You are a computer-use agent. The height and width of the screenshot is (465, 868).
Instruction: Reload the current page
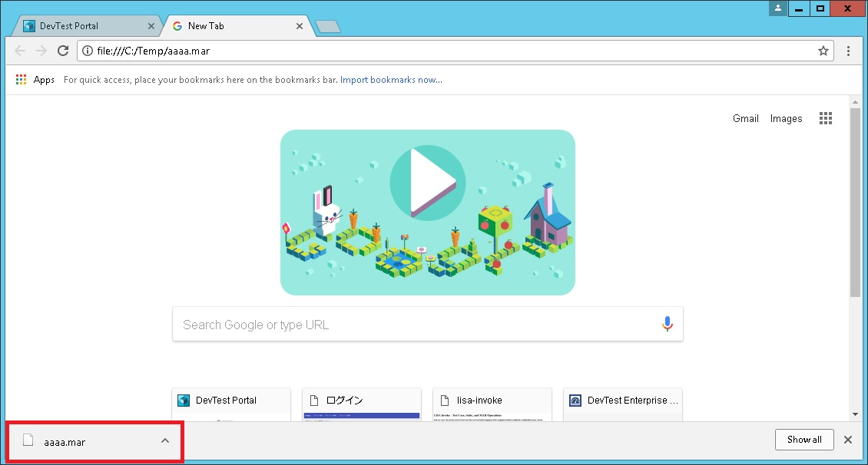pyautogui.click(x=64, y=51)
